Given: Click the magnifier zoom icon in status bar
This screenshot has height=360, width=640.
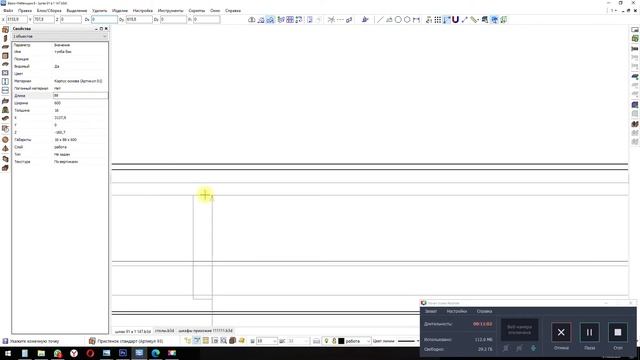Looking at the screenshot, I should click(224, 340).
